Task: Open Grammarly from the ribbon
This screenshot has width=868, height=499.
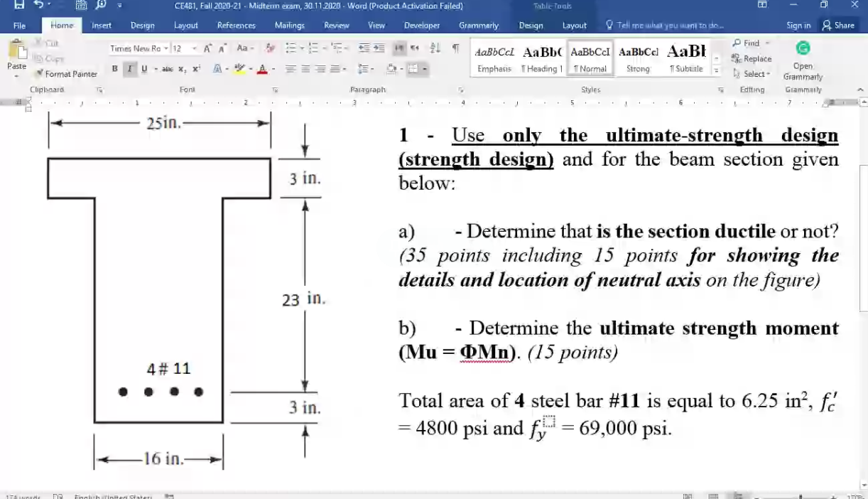Action: pyautogui.click(x=803, y=60)
